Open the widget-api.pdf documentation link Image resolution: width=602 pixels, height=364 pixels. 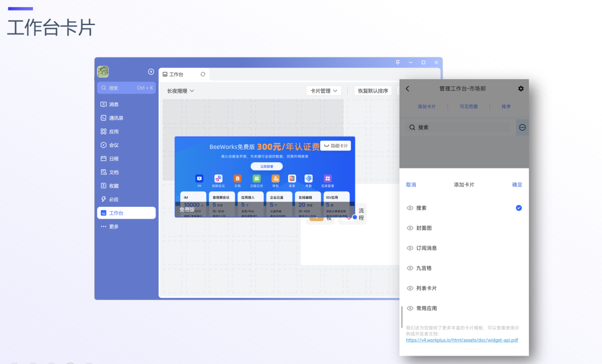(462, 339)
